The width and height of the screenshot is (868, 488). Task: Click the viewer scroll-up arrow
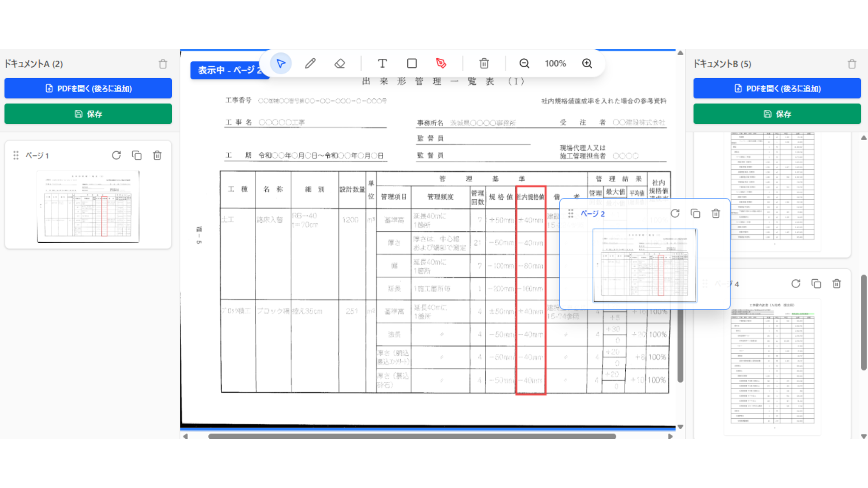pos(680,53)
